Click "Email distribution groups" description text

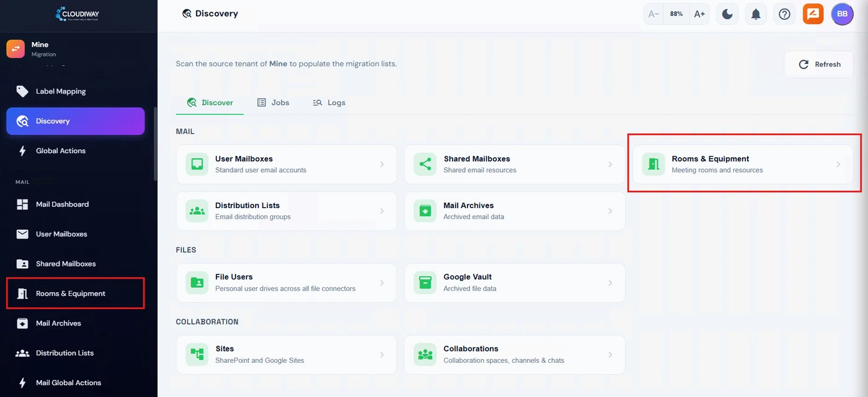pos(253,217)
